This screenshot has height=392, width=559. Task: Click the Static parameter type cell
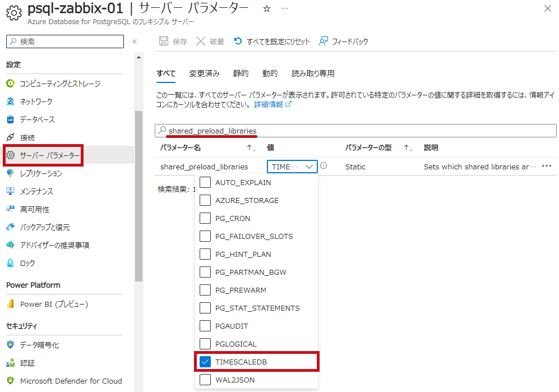[x=355, y=167]
